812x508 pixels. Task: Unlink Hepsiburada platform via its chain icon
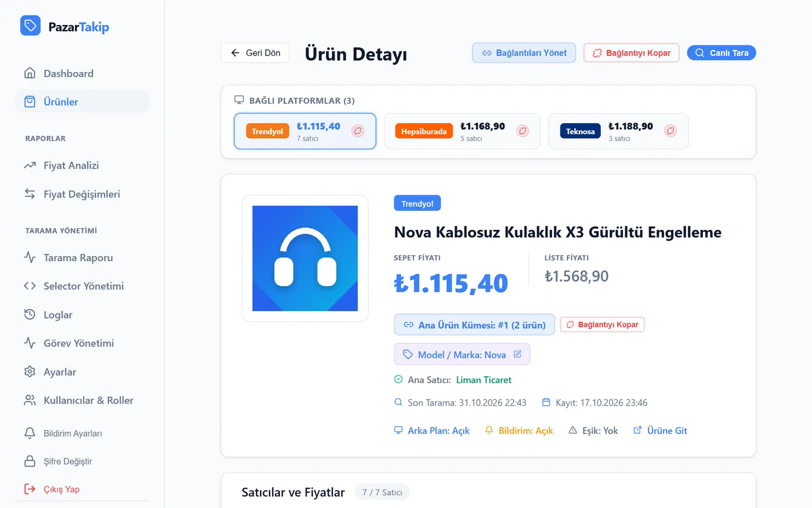tap(523, 131)
